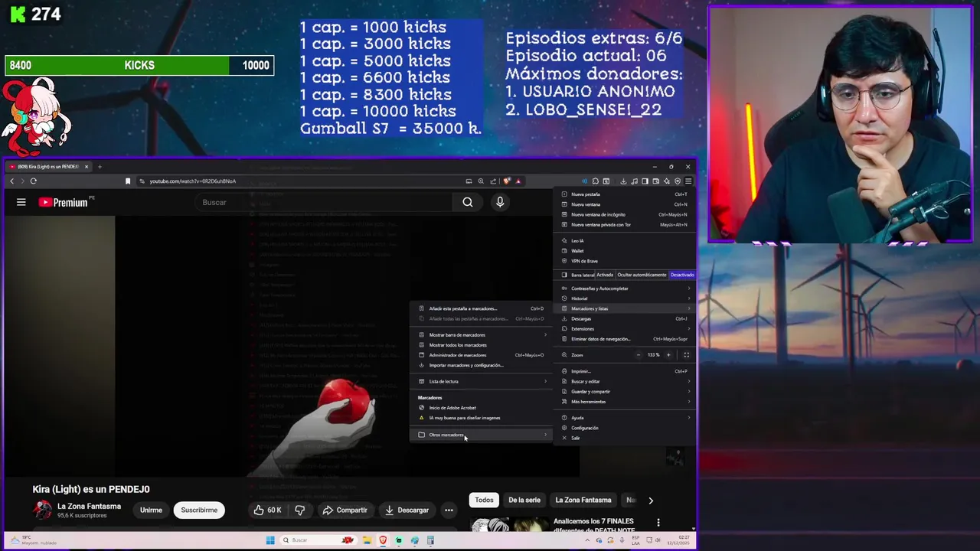Open the YouTube guide hamburger menu
980x551 pixels.
[x=21, y=202]
